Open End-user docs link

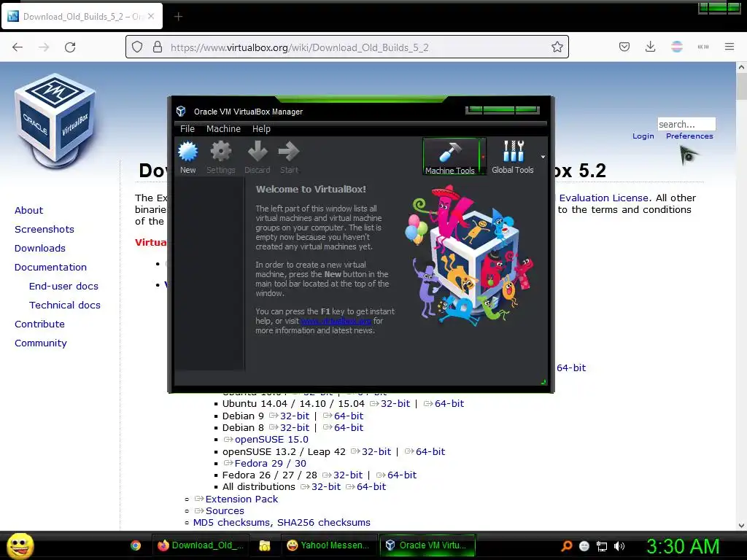pyautogui.click(x=63, y=286)
